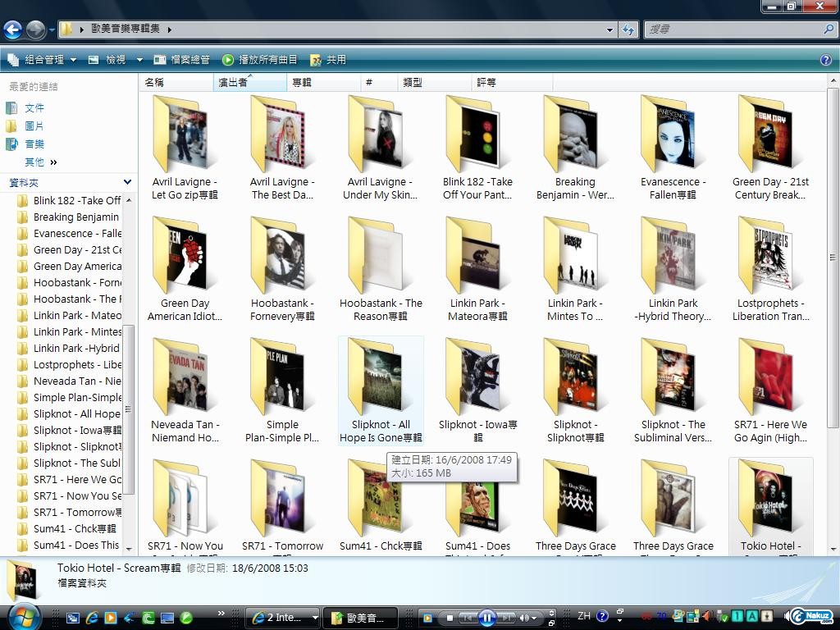Open the 檢視 views dropdown arrow
The image size is (840, 630).
click(139, 60)
